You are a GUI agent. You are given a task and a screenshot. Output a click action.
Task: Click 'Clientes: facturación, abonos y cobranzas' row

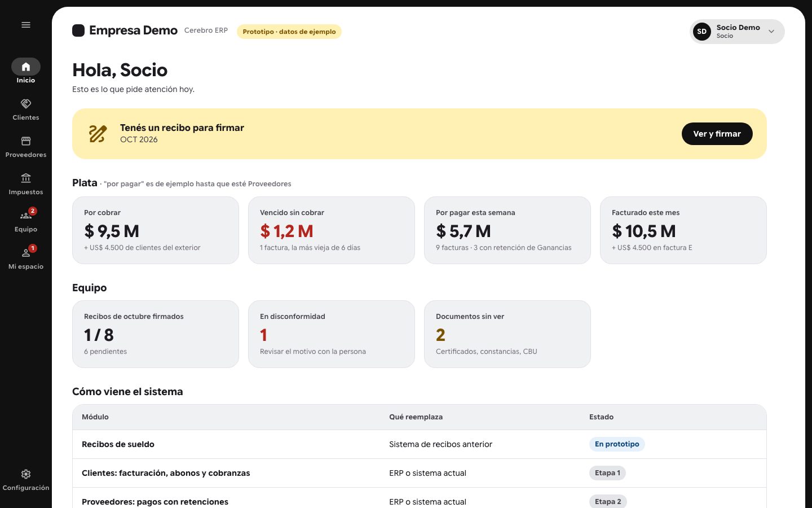[x=420, y=473]
